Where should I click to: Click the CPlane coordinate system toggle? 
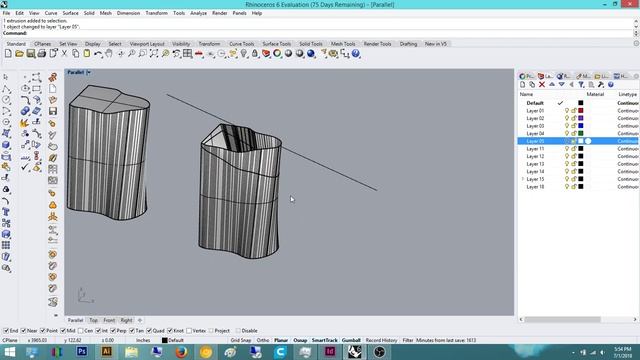point(10,340)
